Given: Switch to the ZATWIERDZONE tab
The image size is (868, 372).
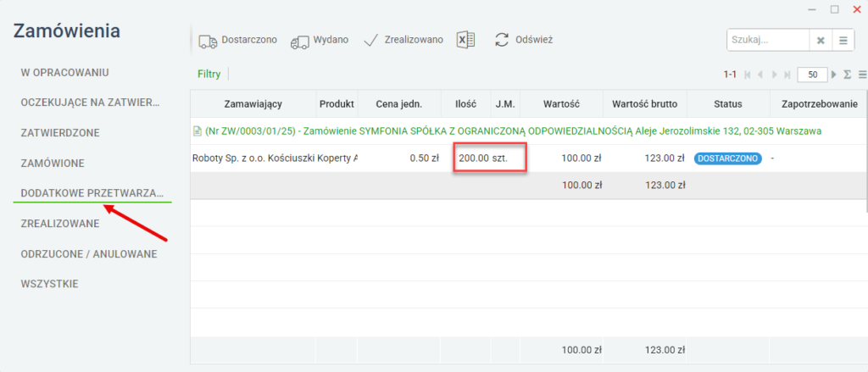Looking at the screenshot, I should click(60, 133).
